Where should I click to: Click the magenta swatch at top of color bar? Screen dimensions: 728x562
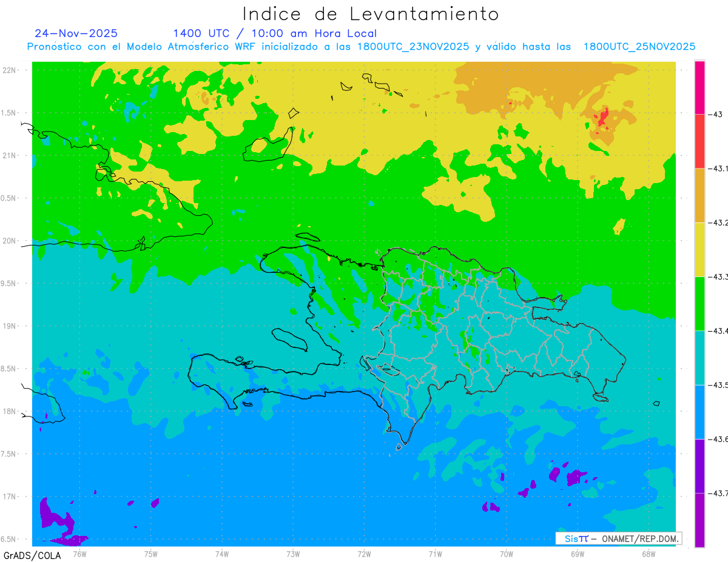click(699, 87)
